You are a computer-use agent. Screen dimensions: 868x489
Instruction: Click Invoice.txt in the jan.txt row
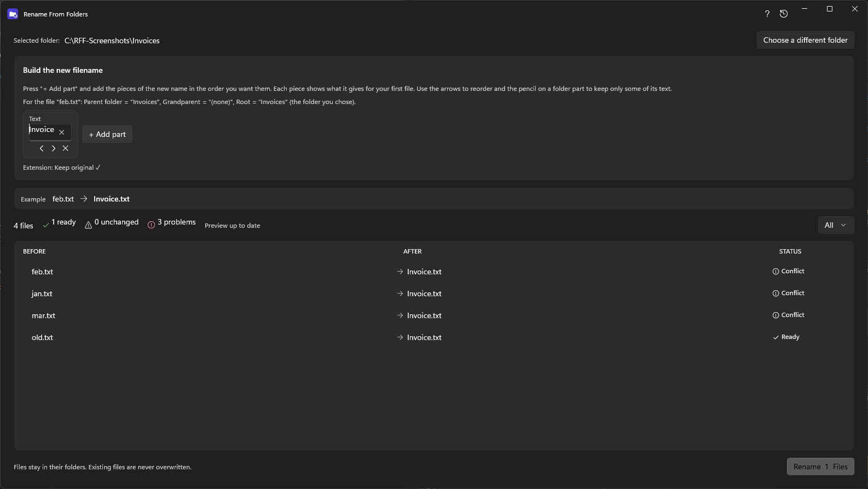[x=424, y=294]
